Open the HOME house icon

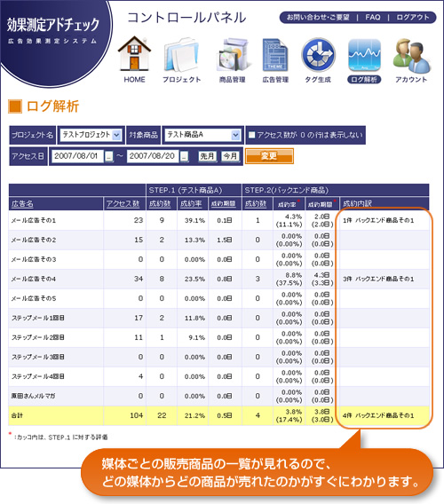pos(134,53)
